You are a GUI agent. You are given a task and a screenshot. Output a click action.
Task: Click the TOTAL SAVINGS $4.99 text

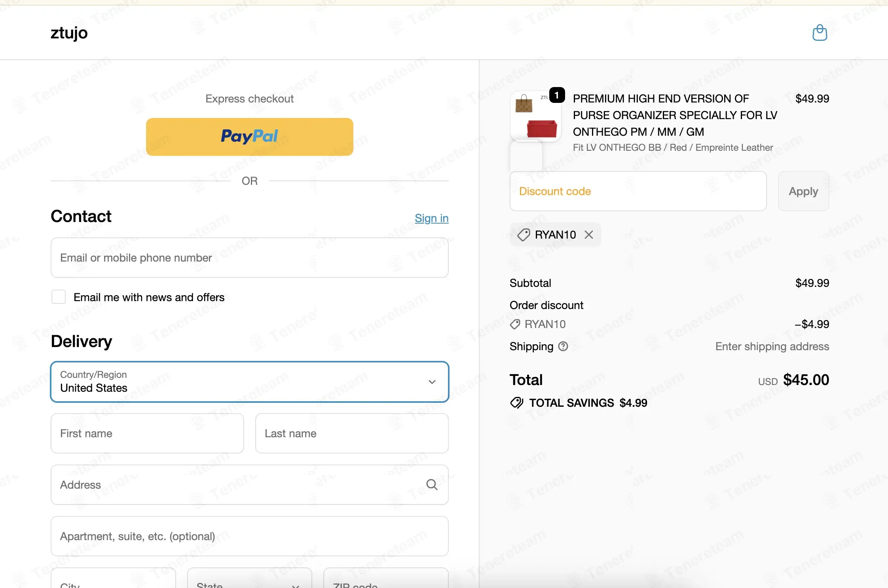click(x=588, y=403)
